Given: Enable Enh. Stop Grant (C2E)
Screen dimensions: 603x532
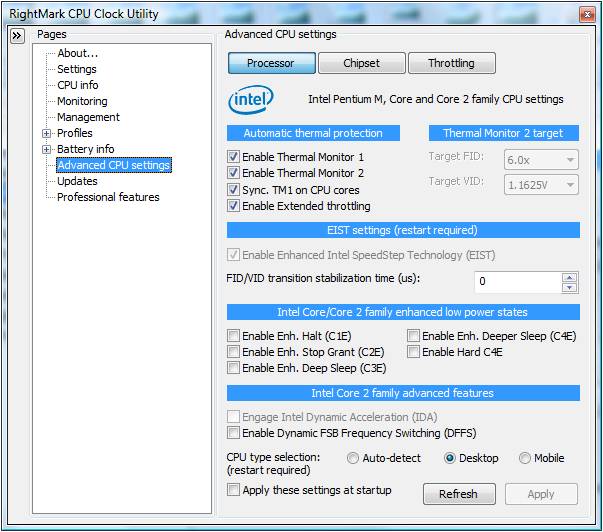Looking at the screenshot, I should [x=233, y=352].
